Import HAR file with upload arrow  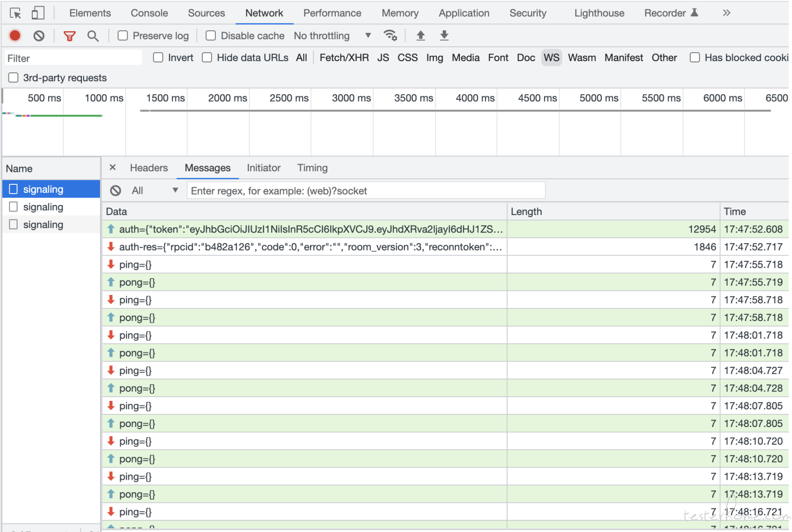click(421, 35)
